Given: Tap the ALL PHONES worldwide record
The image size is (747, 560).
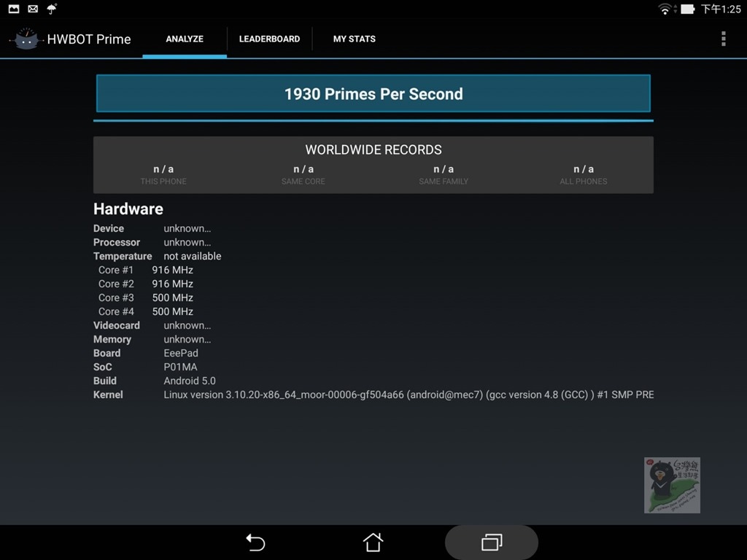Looking at the screenshot, I should [x=584, y=175].
